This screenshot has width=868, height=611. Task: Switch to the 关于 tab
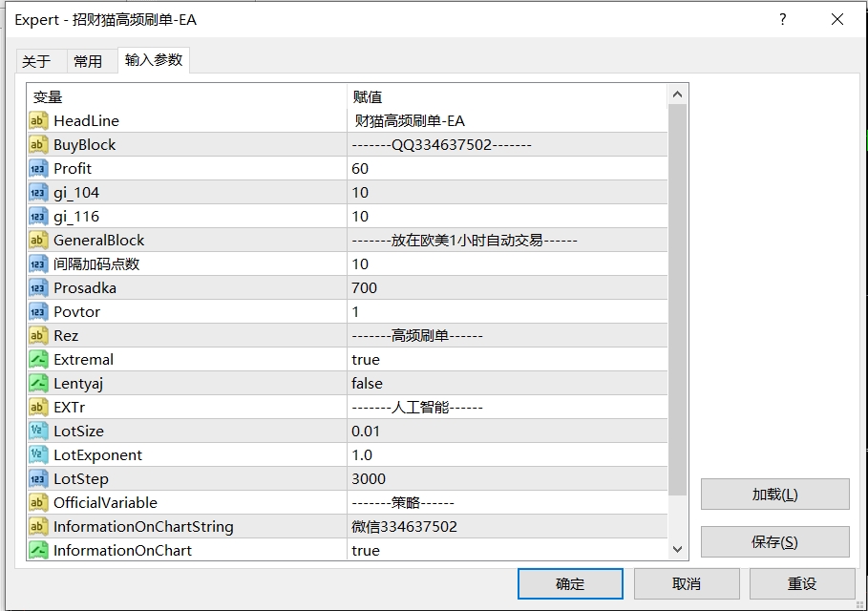[x=36, y=61]
